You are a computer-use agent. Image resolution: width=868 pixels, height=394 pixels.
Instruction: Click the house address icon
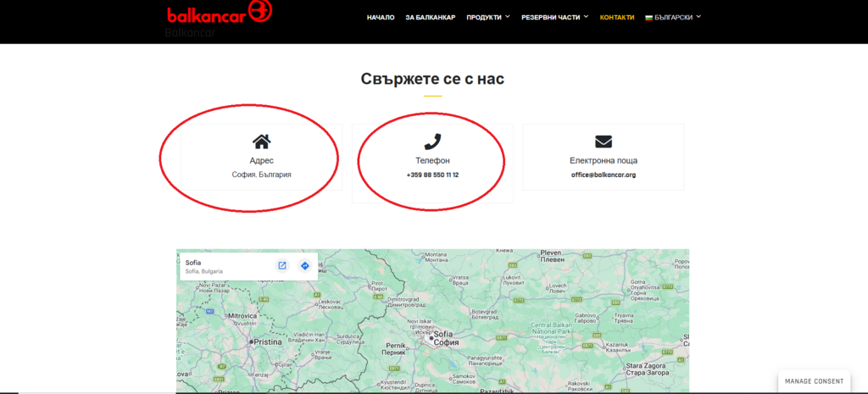[261, 142]
